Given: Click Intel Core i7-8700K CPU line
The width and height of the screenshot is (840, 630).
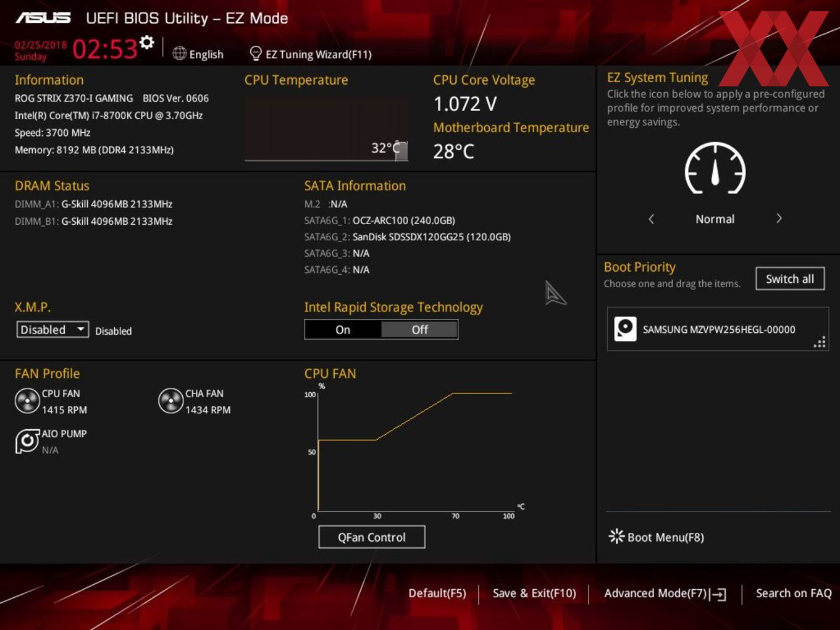Looking at the screenshot, I should 109,115.
